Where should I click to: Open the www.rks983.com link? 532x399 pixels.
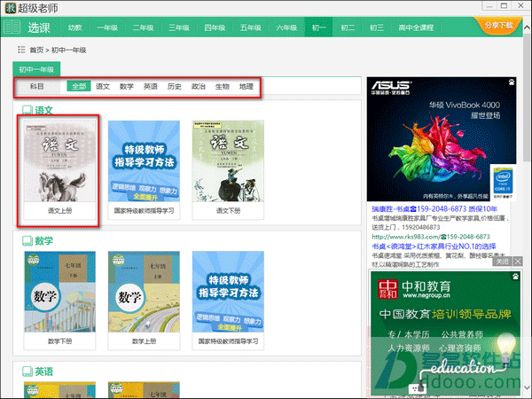coord(431,237)
